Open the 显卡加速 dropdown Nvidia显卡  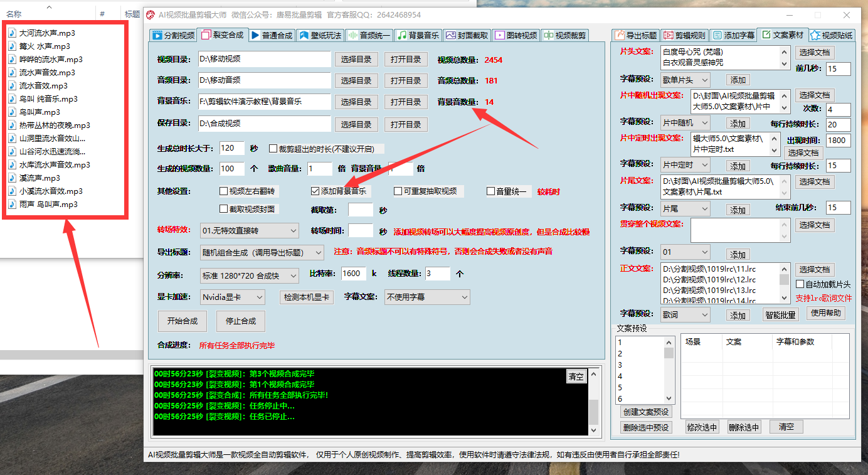pyautogui.click(x=233, y=297)
